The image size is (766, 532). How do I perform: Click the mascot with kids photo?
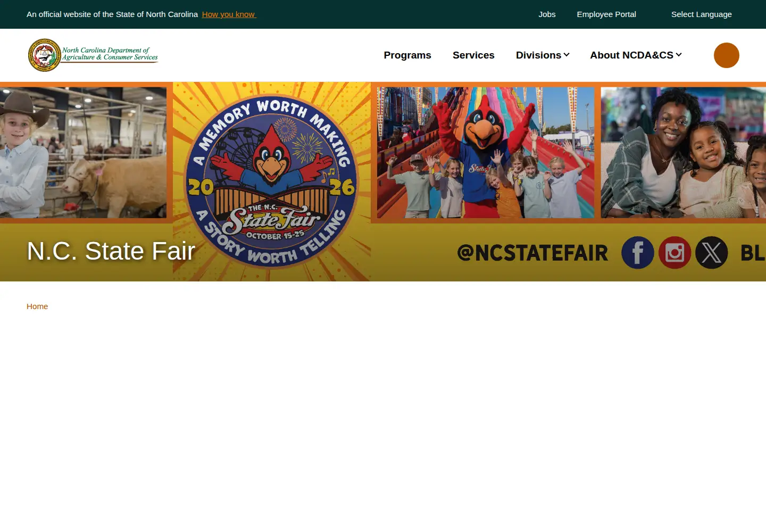(486, 153)
